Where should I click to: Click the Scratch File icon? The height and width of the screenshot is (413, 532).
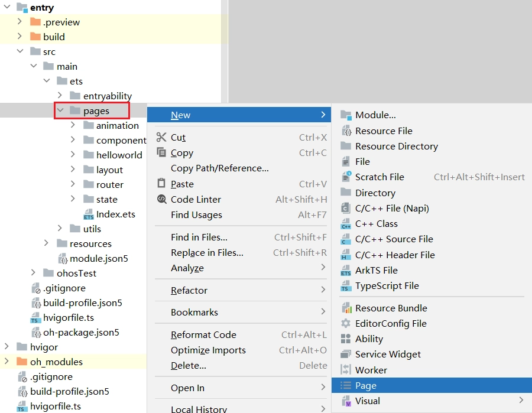[346, 177]
